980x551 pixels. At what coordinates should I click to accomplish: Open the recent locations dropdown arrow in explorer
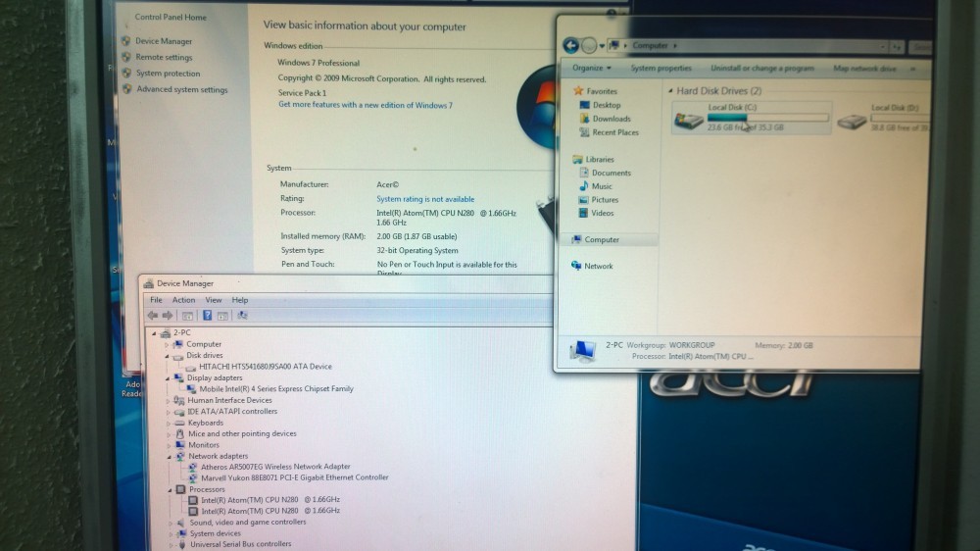pyautogui.click(x=602, y=46)
